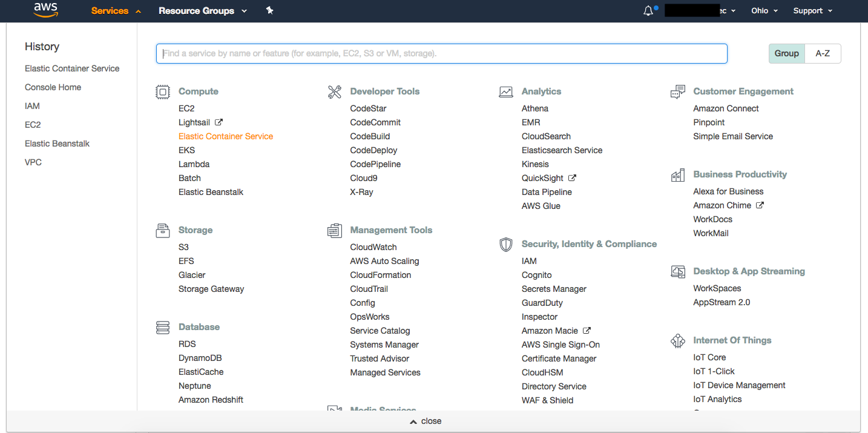Click the Media Services category icon
This screenshot has width=868, height=433.
pos(335,409)
